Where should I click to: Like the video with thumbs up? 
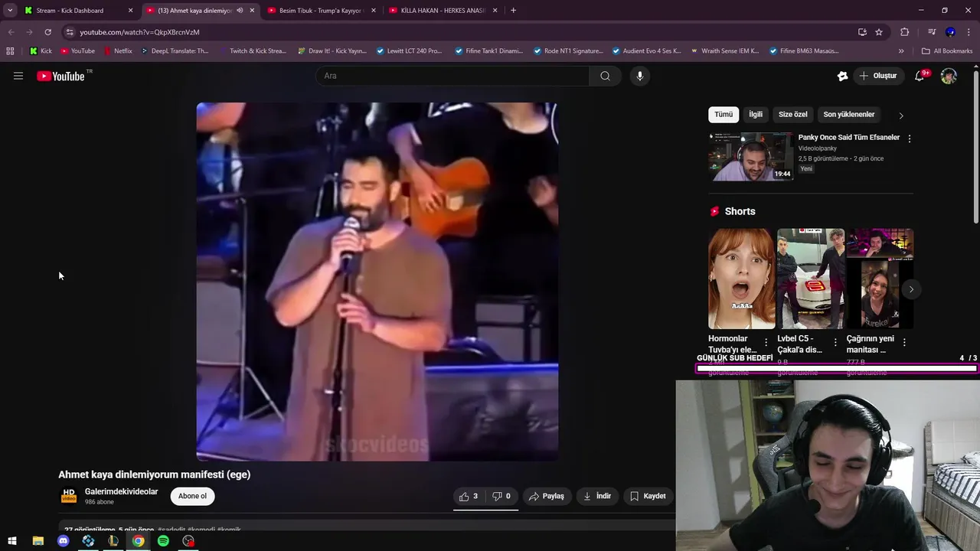click(469, 496)
